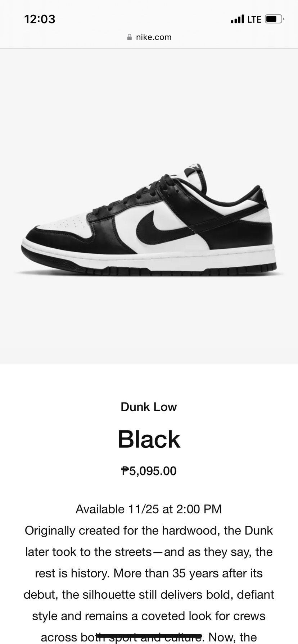
Task: Open the Dunk Low shoe product image
Action: 149,206
